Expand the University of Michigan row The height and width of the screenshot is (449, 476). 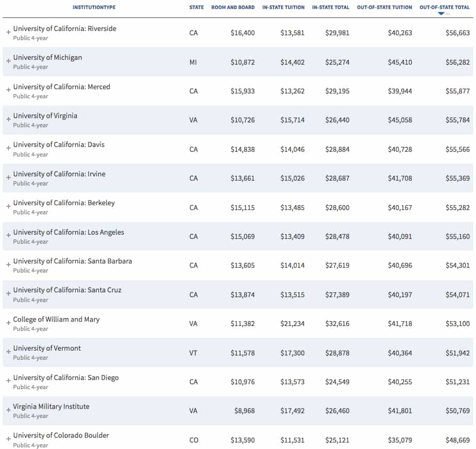pyautogui.click(x=9, y=61)
